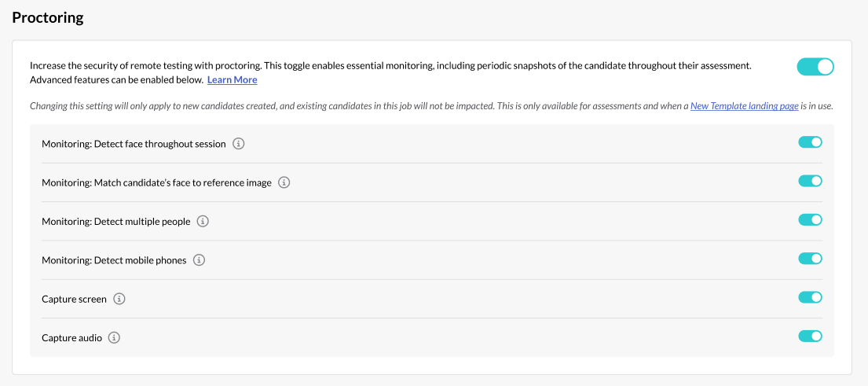
Task: Open info tooltip for Match candidate's face
Action: coord(284,182)
